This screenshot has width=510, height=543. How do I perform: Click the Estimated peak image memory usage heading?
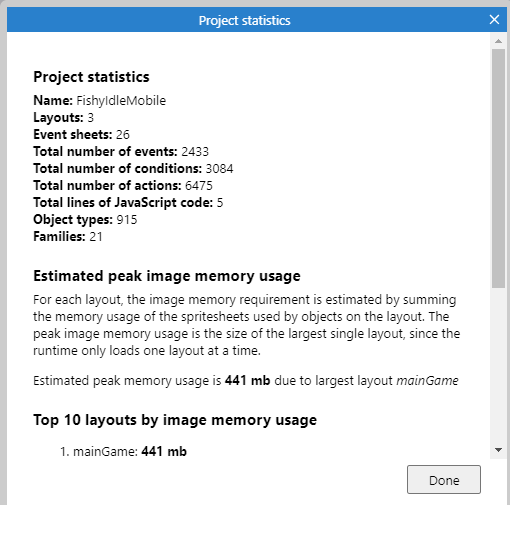coord(167,276)
